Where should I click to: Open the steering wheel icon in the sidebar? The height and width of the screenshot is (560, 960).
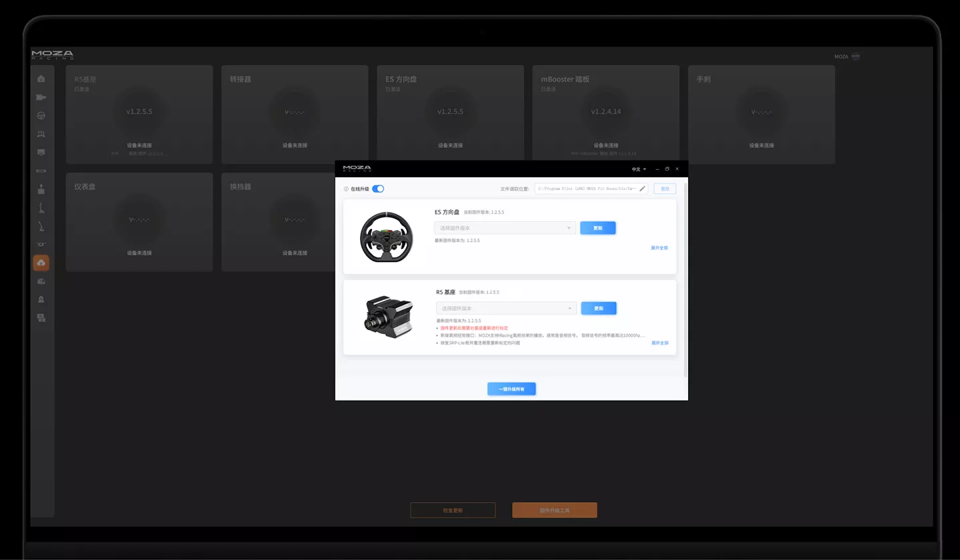(41, 115)
